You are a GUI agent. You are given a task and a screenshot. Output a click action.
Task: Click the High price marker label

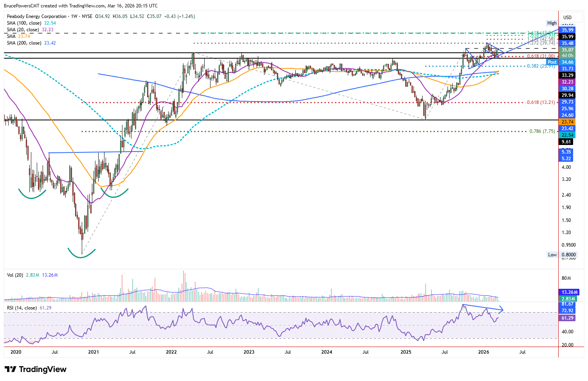[552, 23]
